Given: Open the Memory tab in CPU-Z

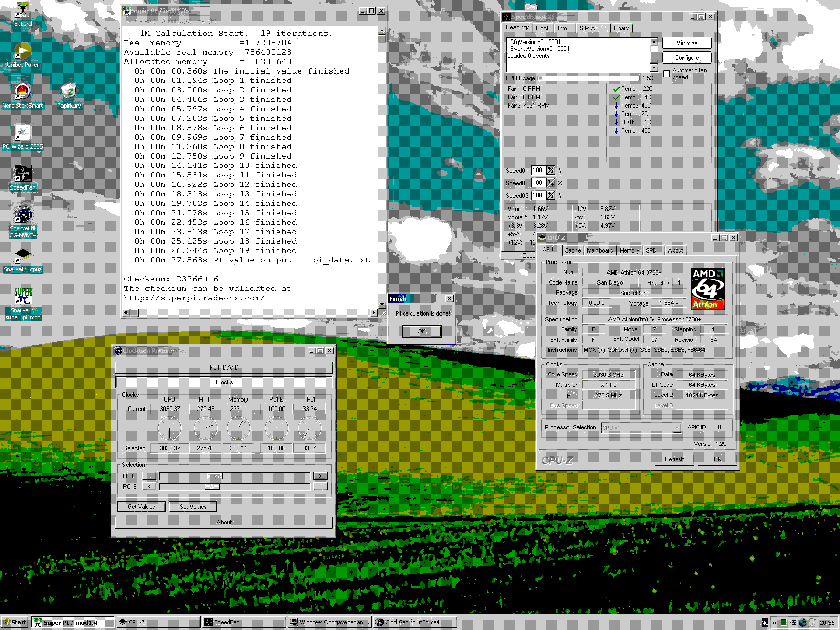Looking at the screenshot, I should point(629,251).
